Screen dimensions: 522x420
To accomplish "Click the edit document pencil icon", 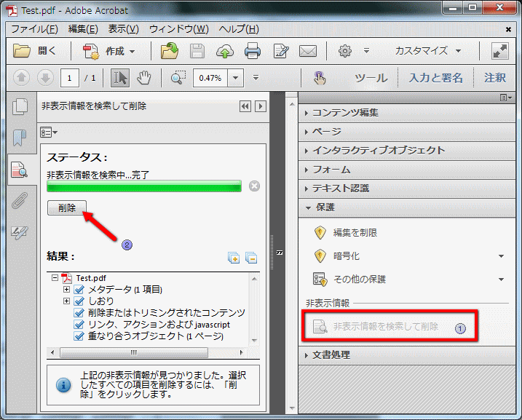I will (281, 51).
